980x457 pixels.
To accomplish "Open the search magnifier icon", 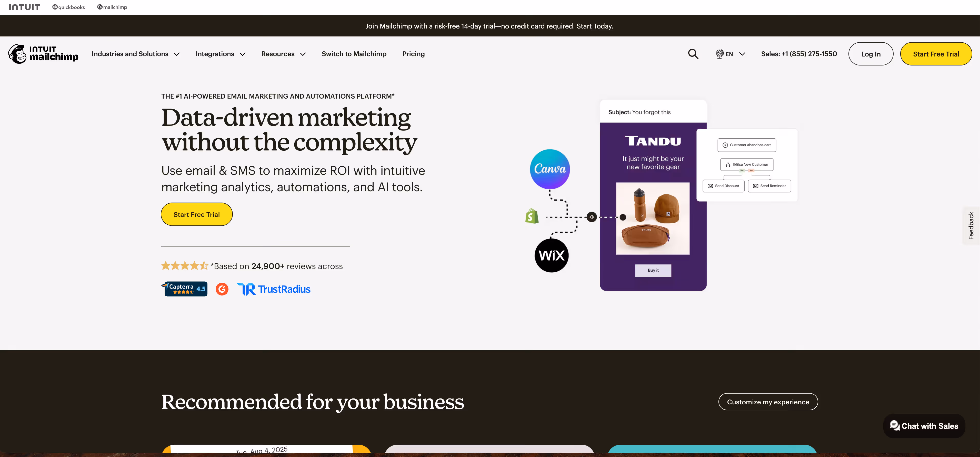I will [x=693, y=54].
